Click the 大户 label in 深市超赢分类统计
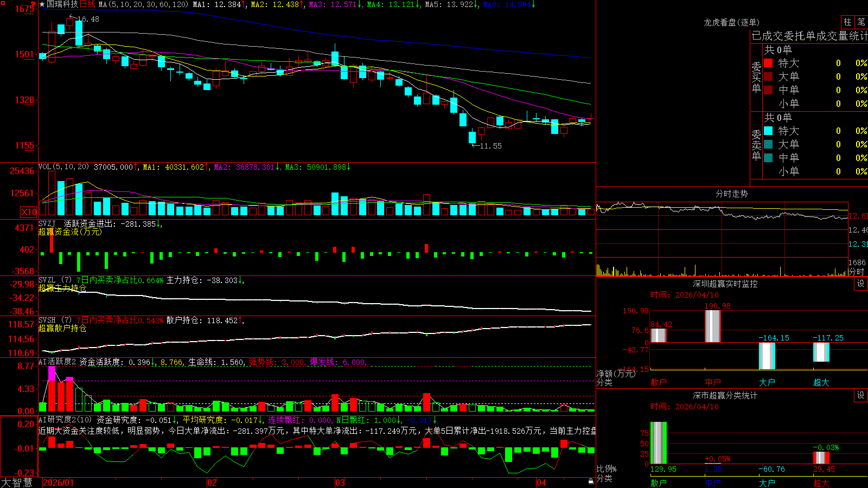This screenshot has width=868, height=488. click(767, 483)
